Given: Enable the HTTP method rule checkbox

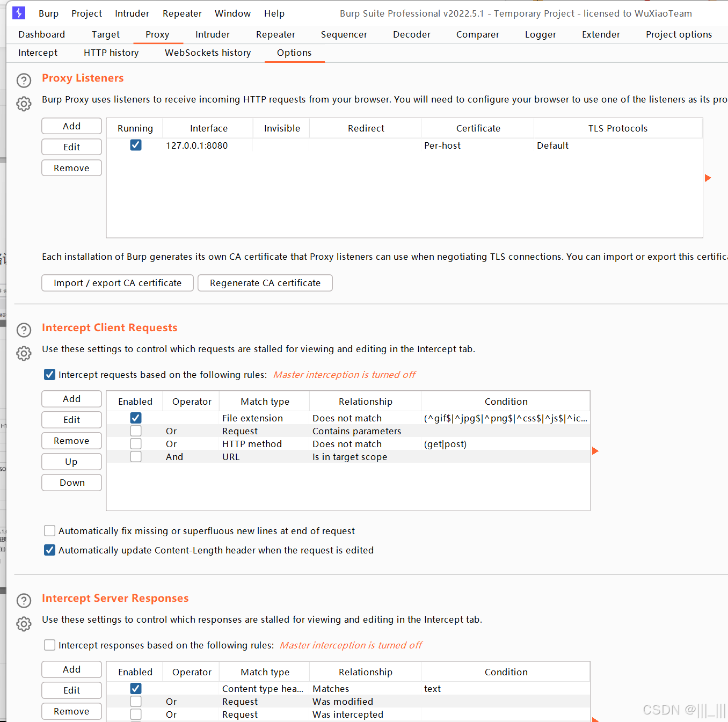Looking at the screenshot, I should click(x=136, y=443).
